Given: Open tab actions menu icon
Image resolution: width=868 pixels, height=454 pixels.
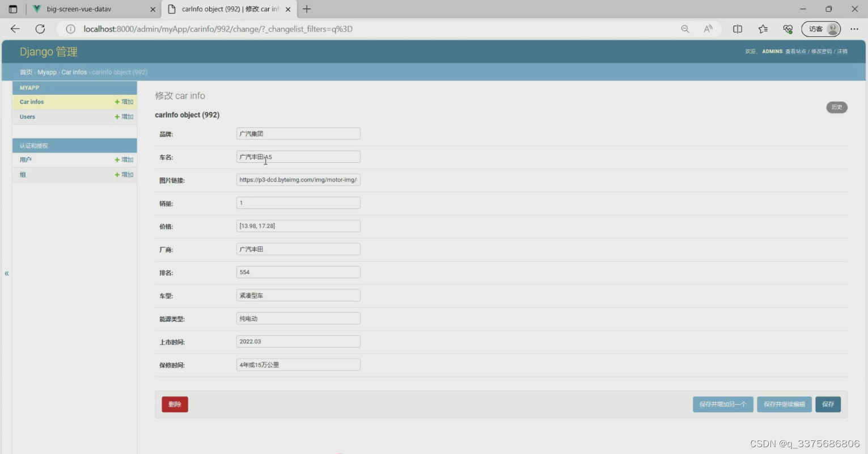Looking at the screenshot, I should coord(13,9).
